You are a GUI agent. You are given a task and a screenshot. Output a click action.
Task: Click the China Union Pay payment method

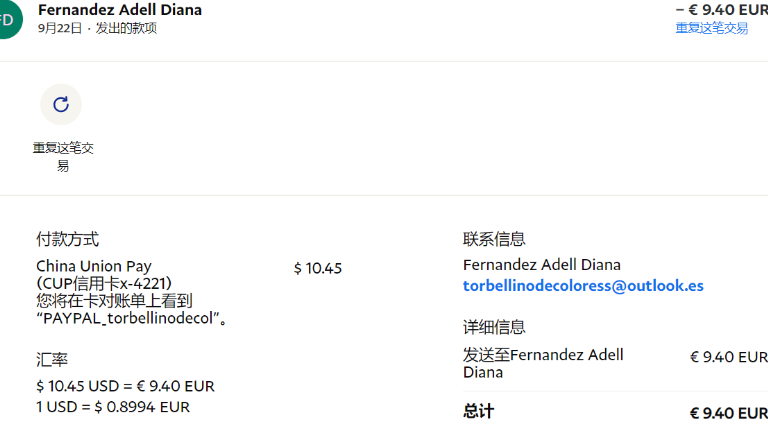(x=94, y=266)
